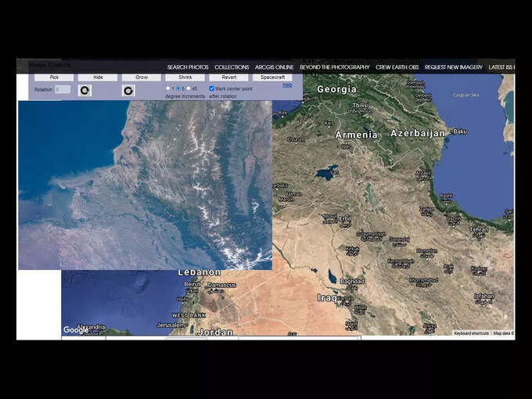Click the Iraq country label

click(327, 298)
